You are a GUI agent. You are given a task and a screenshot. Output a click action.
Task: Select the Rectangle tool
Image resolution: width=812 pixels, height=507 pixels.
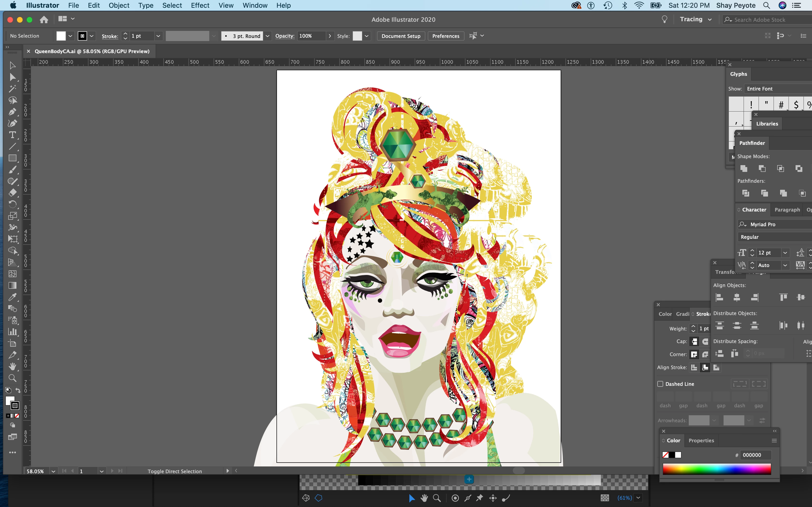12,158
